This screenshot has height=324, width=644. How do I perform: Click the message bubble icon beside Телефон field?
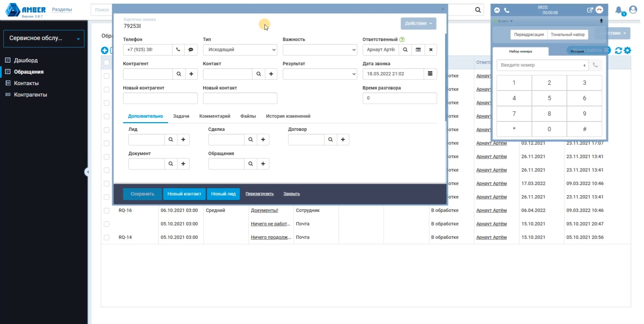191,50
